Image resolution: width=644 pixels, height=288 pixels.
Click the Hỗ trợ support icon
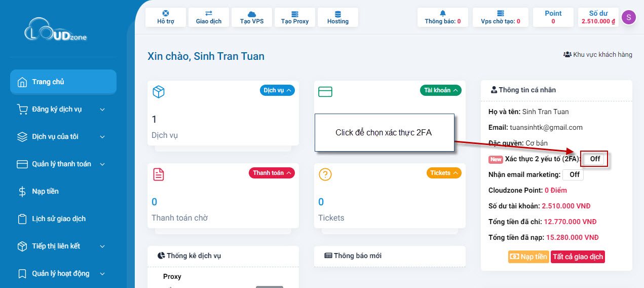tap(165, 14)
